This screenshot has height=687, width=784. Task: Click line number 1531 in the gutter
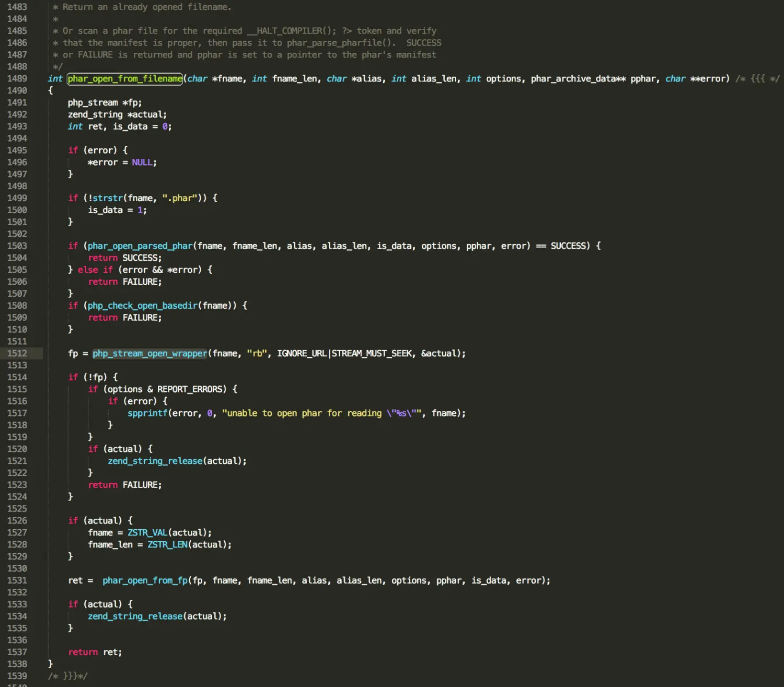pyautogui.click(x=17, y=580)
